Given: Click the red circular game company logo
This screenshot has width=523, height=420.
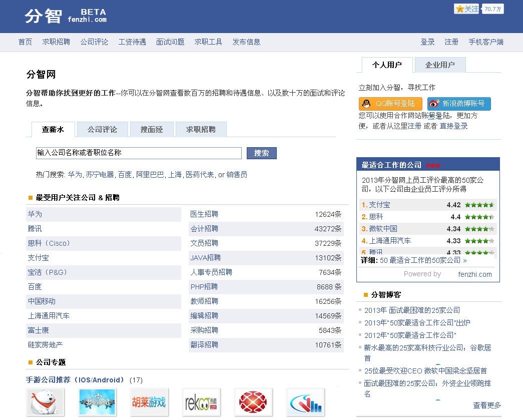Looking at the screenshot, I should [x=253, y=401].
